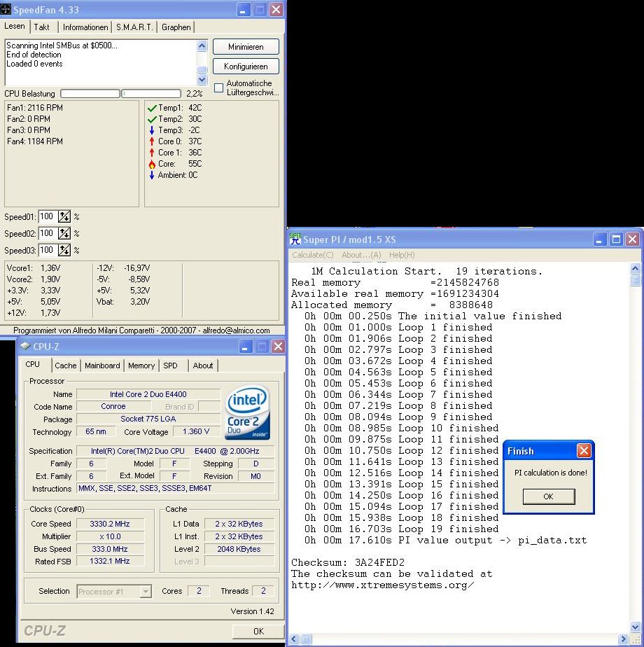Open the Processor selection dropdown in CPU-Z
Screen dimensions: 644x647
145,592
